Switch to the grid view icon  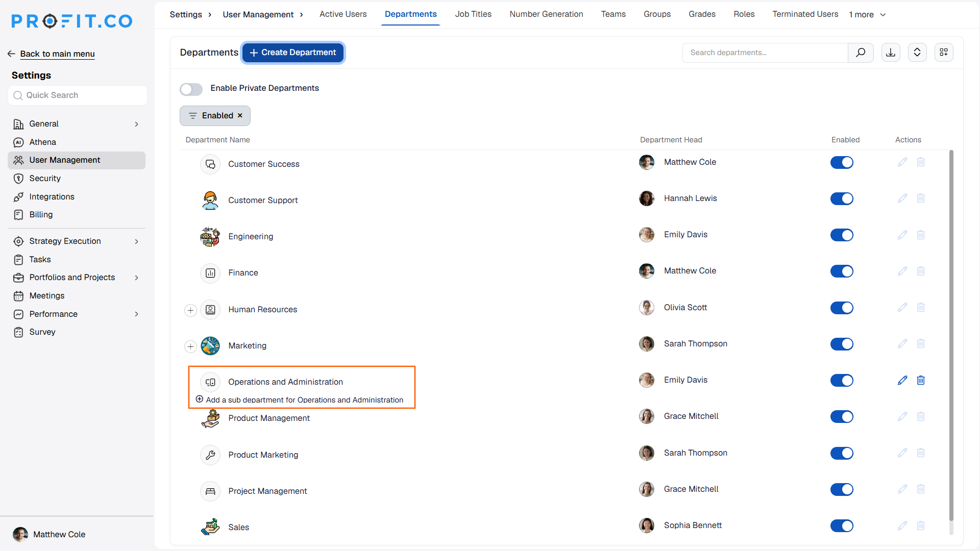click(x=944, y=53)
